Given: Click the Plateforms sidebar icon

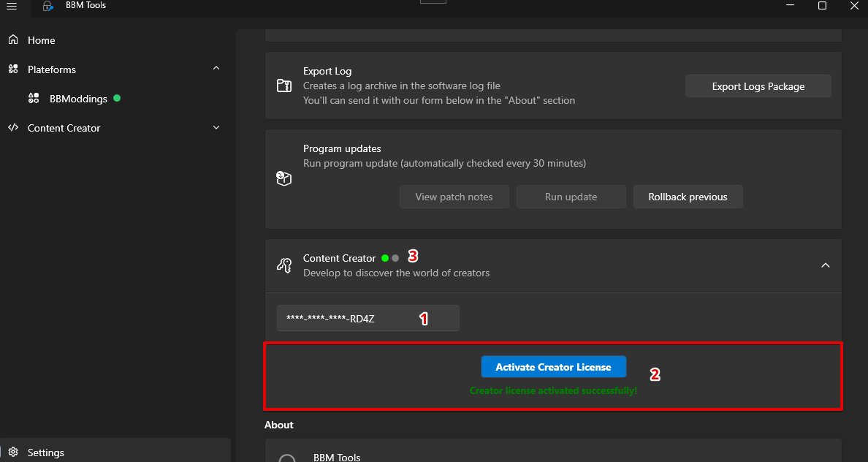Looking at the screenshot, I should coord(13,69).
